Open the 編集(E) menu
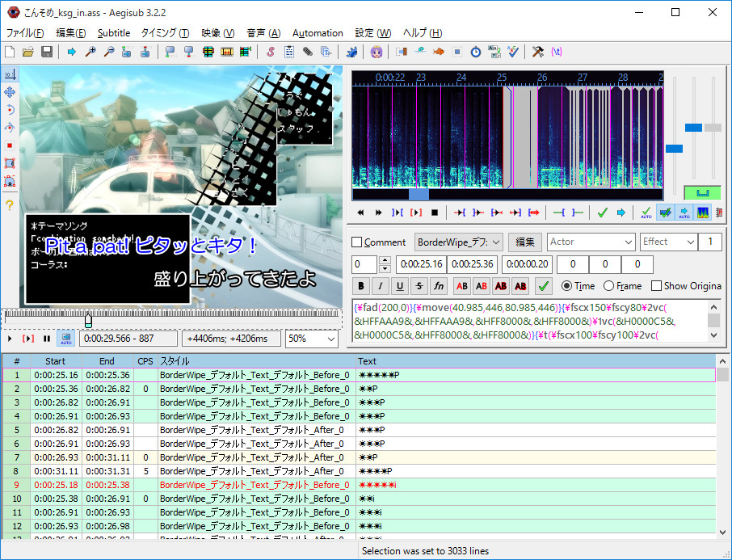 [71, 33]
